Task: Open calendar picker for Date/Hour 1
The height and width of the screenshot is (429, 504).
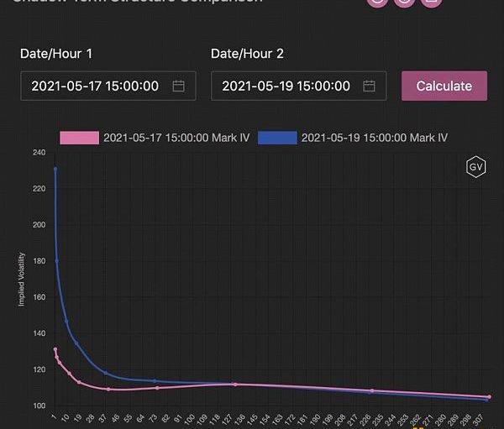Action: (x=178, y=86)
